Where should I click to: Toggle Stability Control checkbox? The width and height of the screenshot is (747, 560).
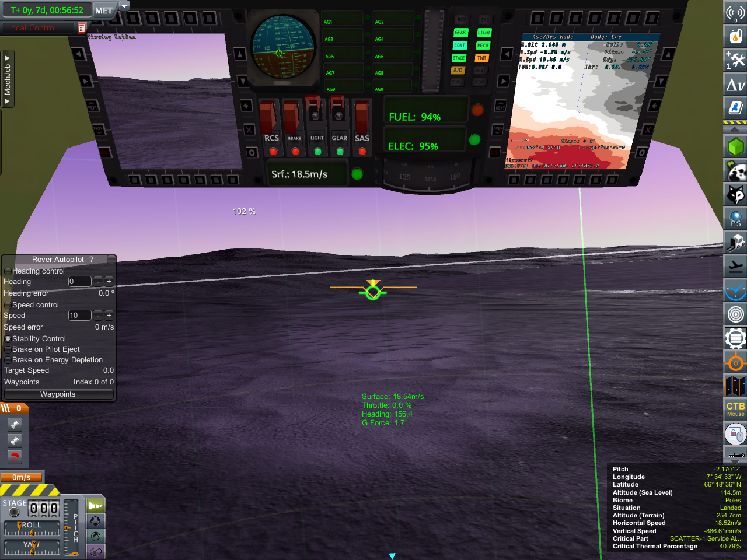click(8, 339)
